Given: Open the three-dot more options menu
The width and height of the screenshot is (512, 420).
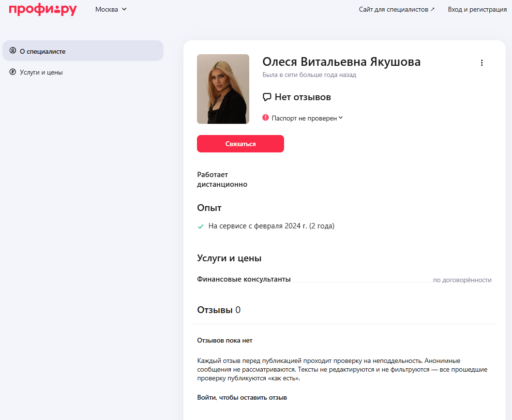Looking at the screenshot, I should click(x=482, y=63).
